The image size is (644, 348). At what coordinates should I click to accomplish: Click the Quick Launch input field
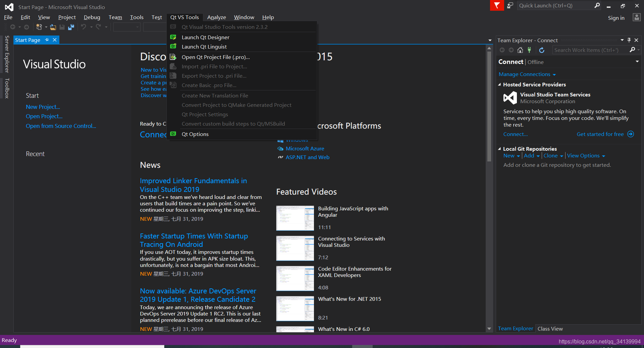coord(555,5)
